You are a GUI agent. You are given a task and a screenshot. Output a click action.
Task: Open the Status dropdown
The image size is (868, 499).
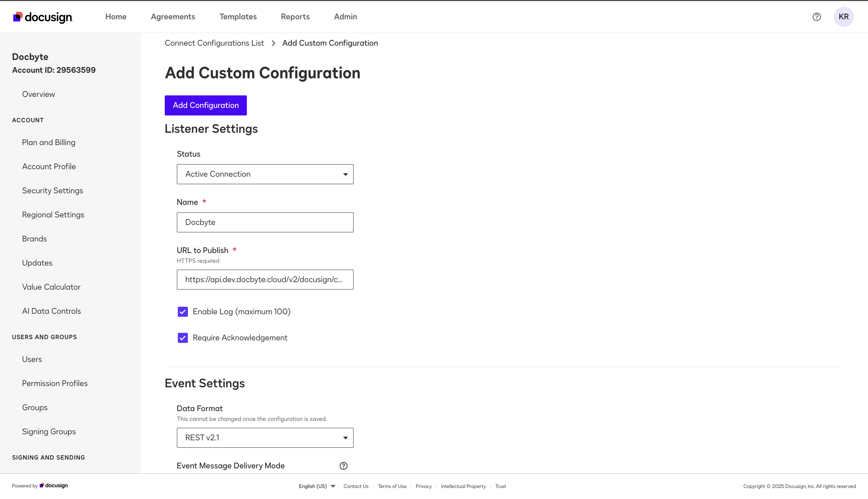[265, 174]
